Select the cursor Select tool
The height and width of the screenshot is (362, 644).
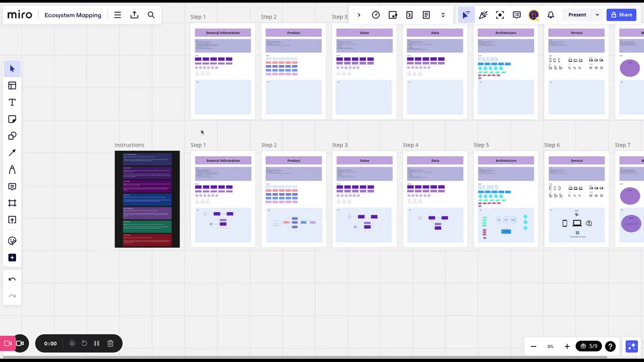coord(12,69)
